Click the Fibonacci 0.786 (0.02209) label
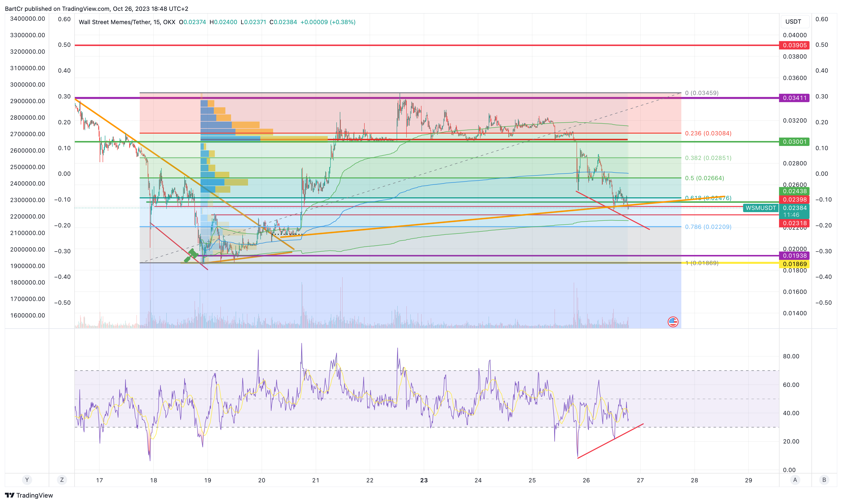This screenshot has height=504, width=842. point(708,227)
